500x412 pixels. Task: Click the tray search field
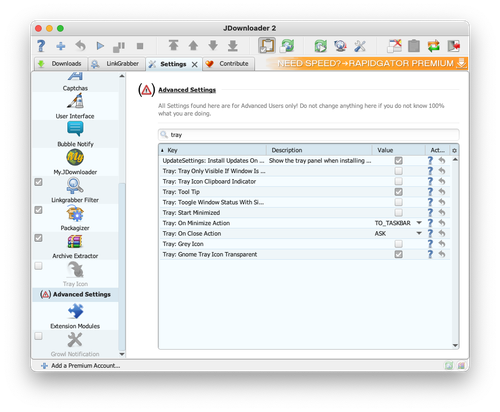click(x=309, y=135)
